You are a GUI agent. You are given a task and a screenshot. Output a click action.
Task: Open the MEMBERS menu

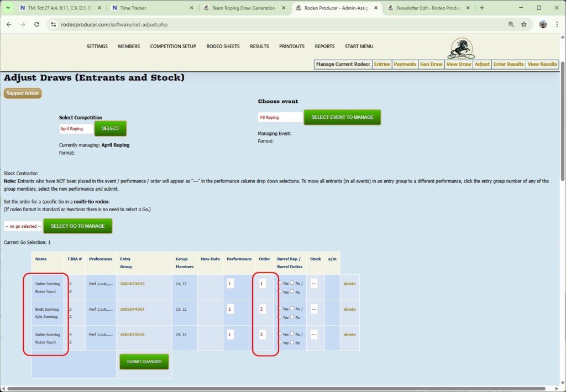pyautogui.click(x=129, y=46)
